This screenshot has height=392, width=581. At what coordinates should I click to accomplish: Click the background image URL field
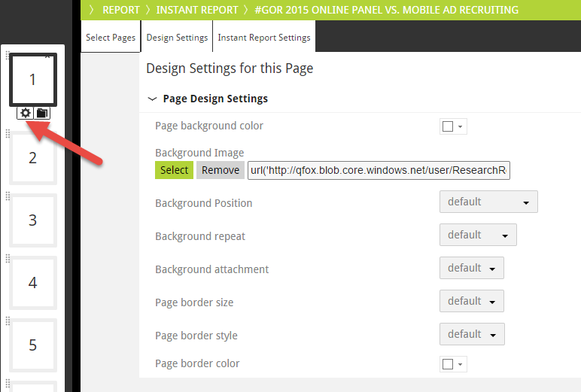point(379,171)
